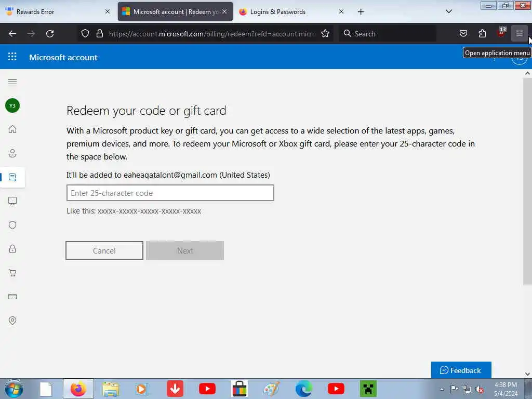Image resolution: width=532 pixels, height=399 pixels.
Task: Open the Your info person icon
Action: tap(12, 153)
